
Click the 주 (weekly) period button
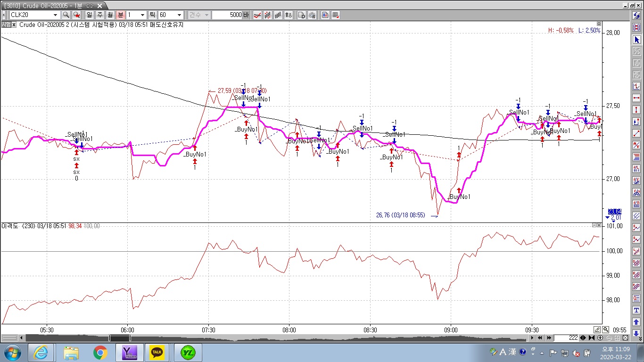(x=99, y=15)
